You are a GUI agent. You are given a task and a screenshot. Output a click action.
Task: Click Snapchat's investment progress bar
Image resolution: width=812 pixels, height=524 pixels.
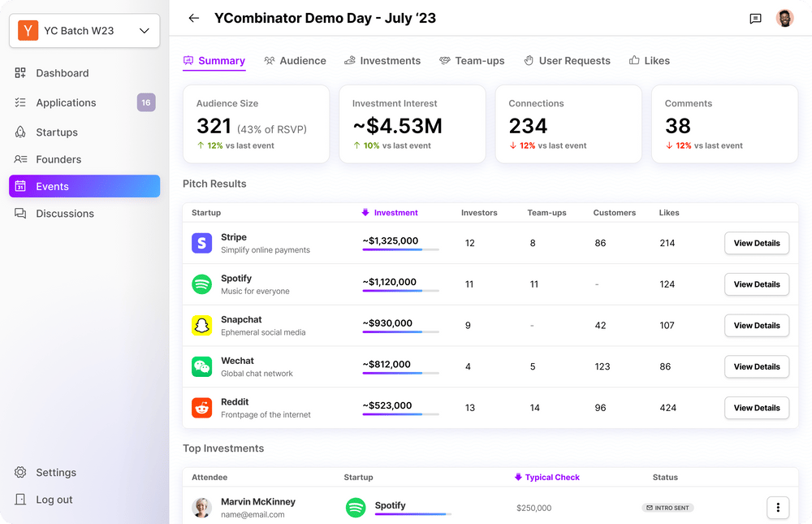(x=401, y=331)
